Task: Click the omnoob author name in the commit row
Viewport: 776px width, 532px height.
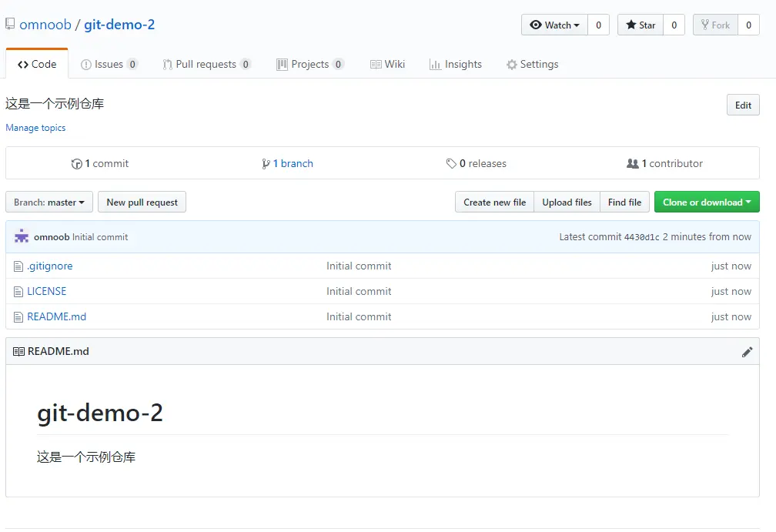Action: (52, 237)
